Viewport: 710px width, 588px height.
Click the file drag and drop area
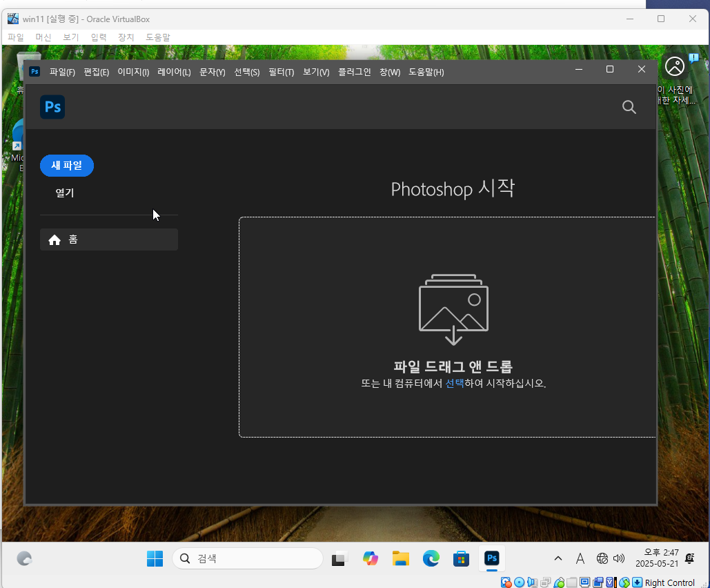[x=447, y=327]
